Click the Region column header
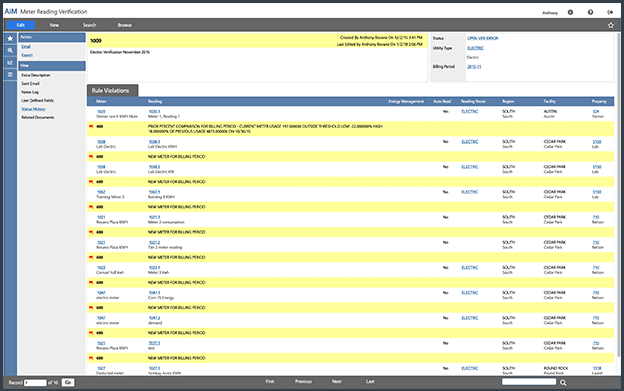The height and width of the screenshot is (391, 624). [508, 101]
